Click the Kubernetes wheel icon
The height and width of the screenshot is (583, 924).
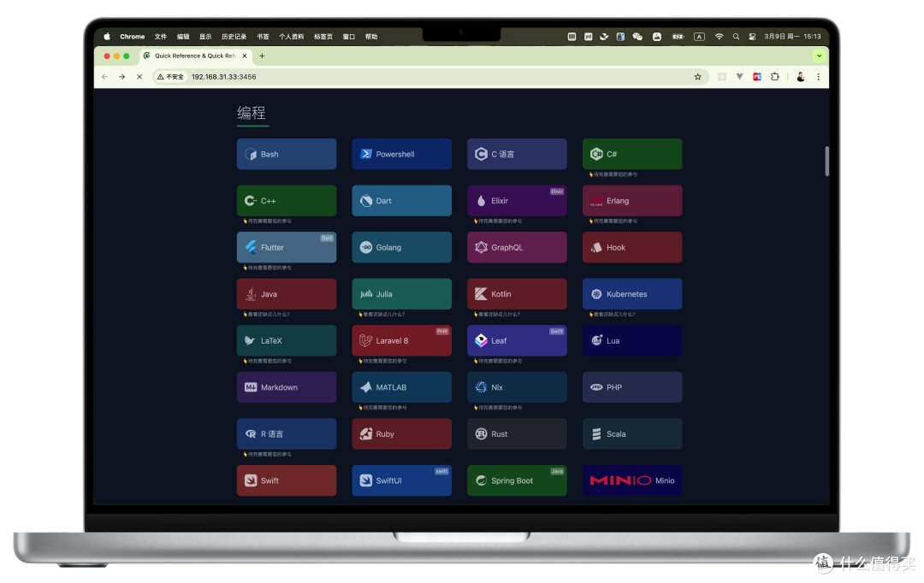(x=596, y=294)
